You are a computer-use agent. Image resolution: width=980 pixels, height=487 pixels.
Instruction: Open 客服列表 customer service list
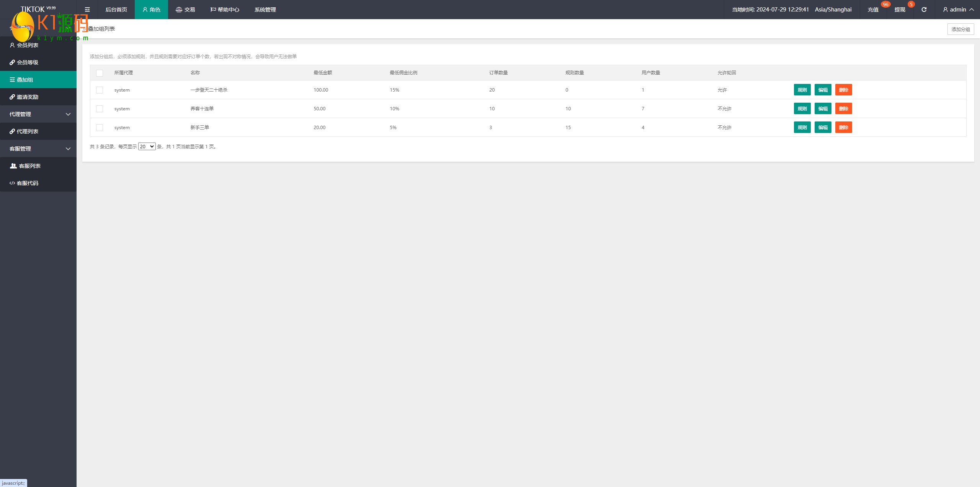[29, 166]
